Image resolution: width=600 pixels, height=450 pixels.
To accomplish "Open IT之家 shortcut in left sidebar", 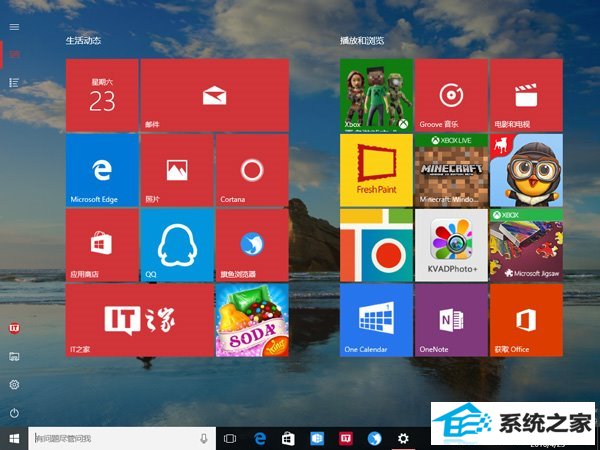I will [x=14, y=328].
